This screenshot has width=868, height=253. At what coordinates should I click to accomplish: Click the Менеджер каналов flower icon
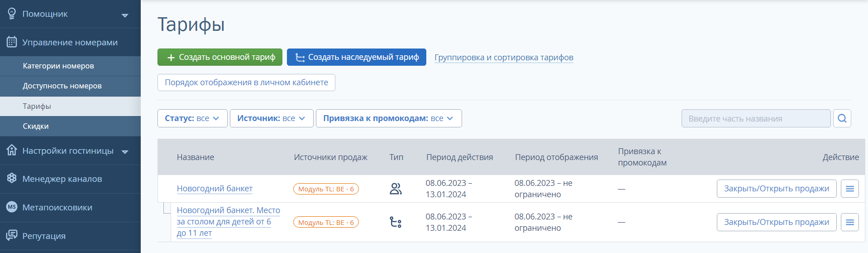coord(12,178)
